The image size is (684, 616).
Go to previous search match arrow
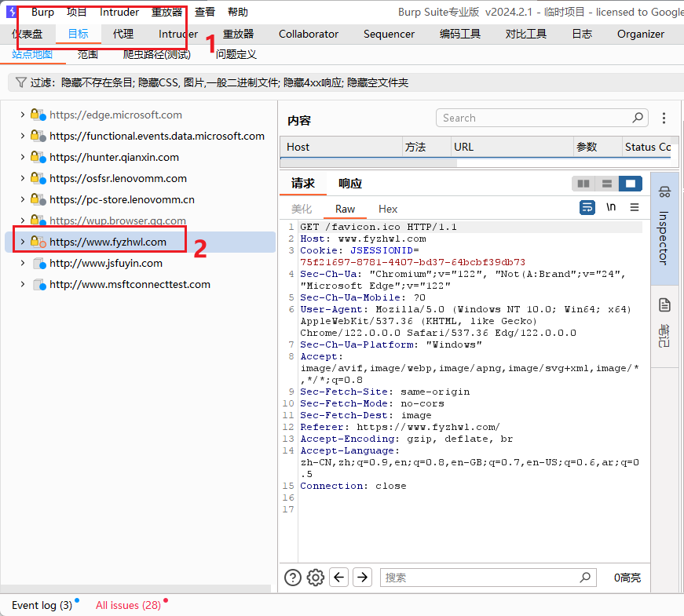click(x=339, y=578)
